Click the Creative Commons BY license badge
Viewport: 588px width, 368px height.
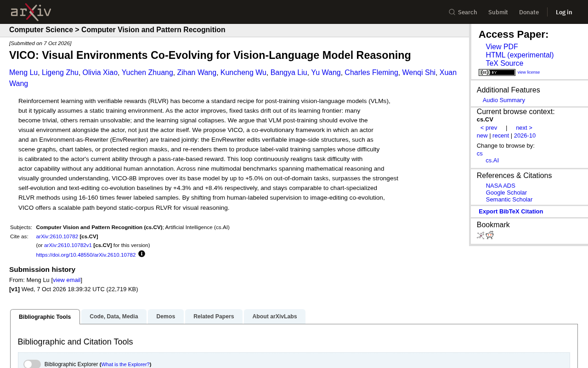[x=497, y=72]
